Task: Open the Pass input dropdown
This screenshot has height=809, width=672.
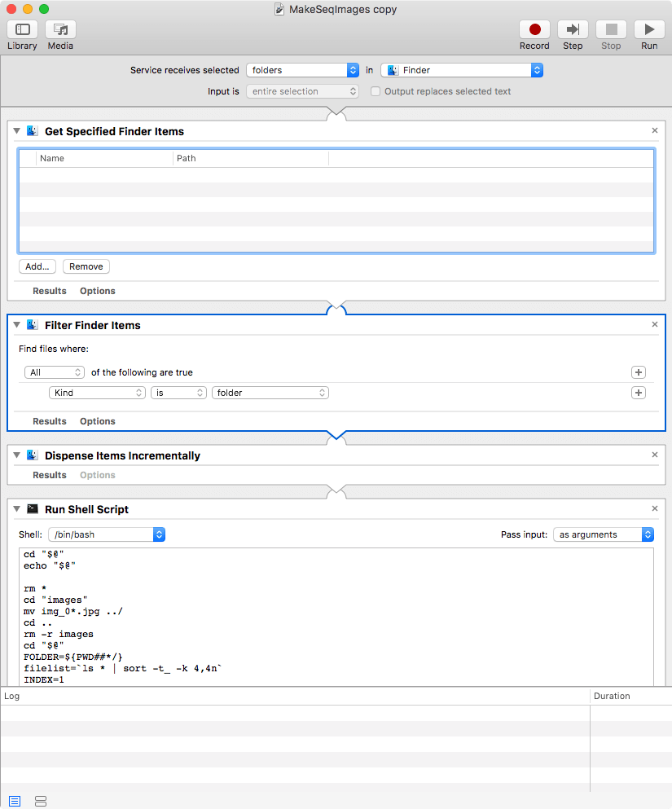Action: click(x=603, y=534)
